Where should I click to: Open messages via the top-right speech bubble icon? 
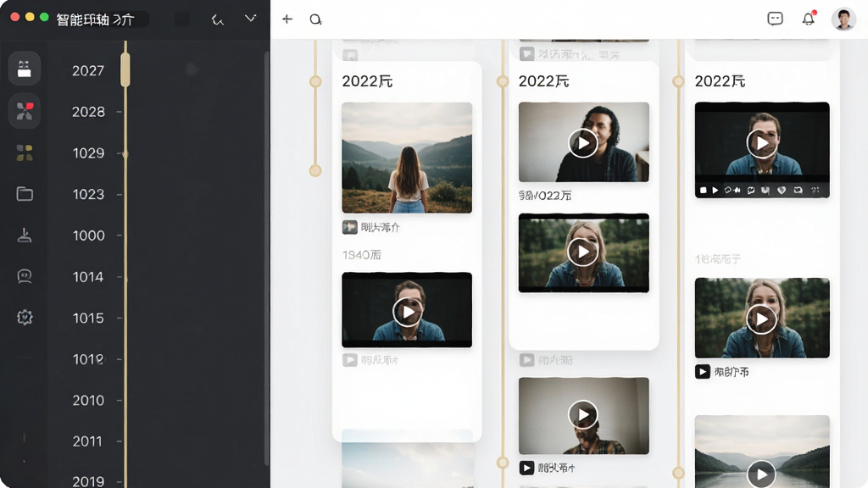(775, 19)
